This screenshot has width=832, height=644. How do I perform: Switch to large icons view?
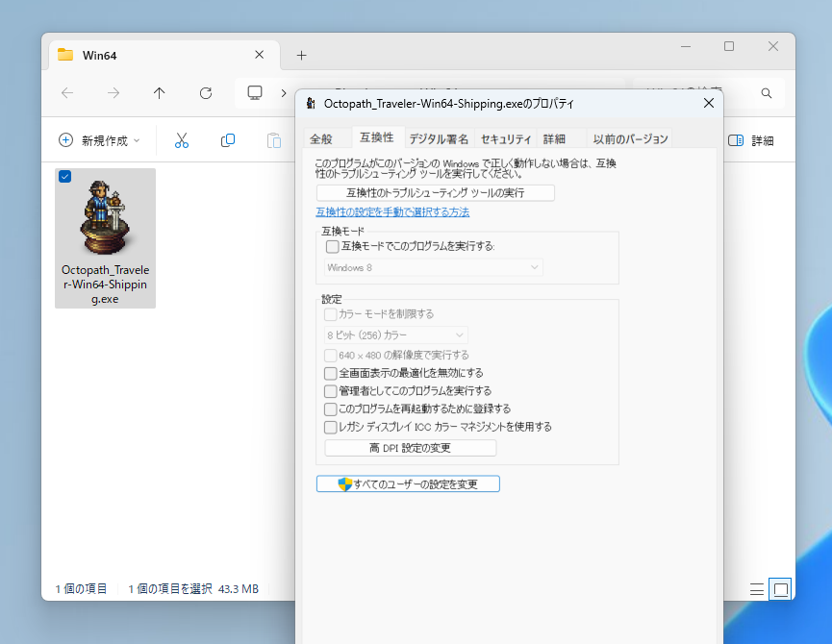point(780,589)
